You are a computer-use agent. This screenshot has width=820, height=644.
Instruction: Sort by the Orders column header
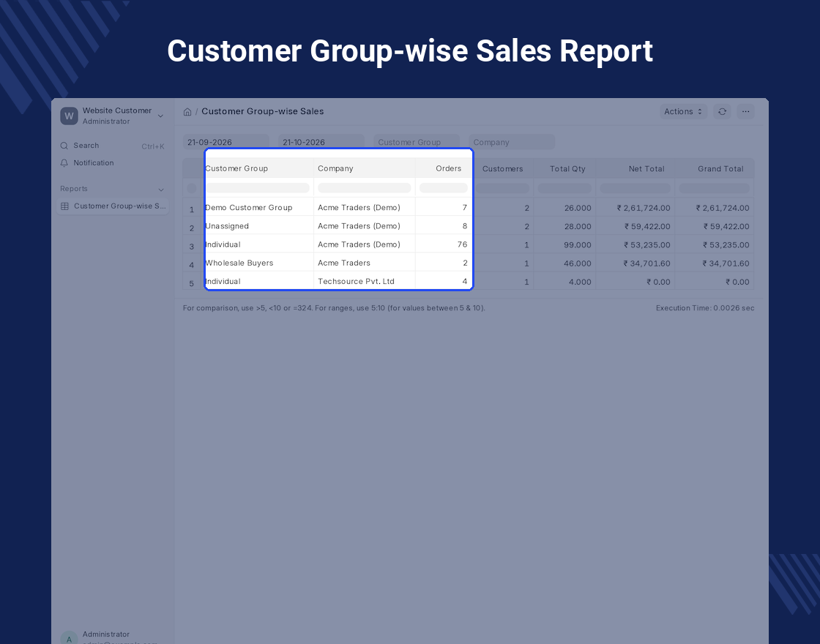coord(448,168)
